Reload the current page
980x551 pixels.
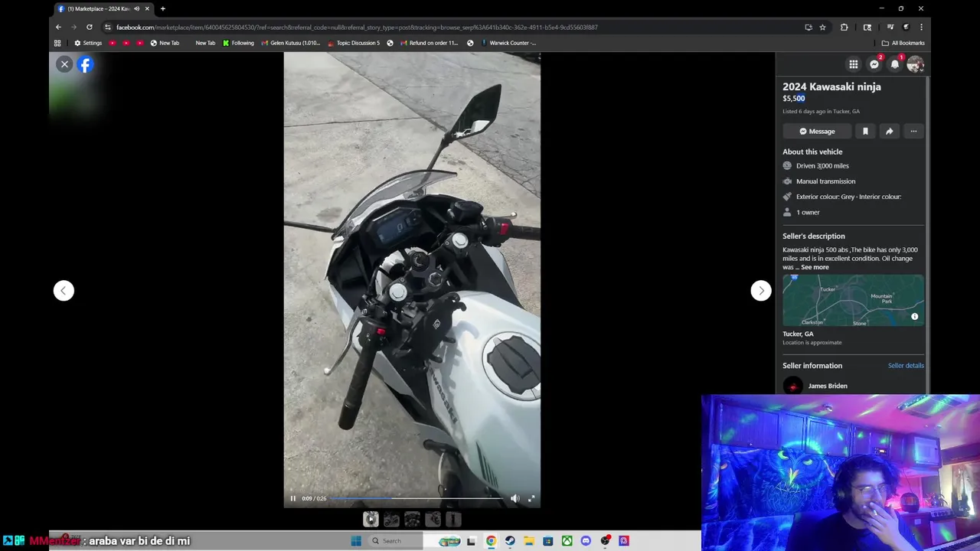tap(89, 27)
